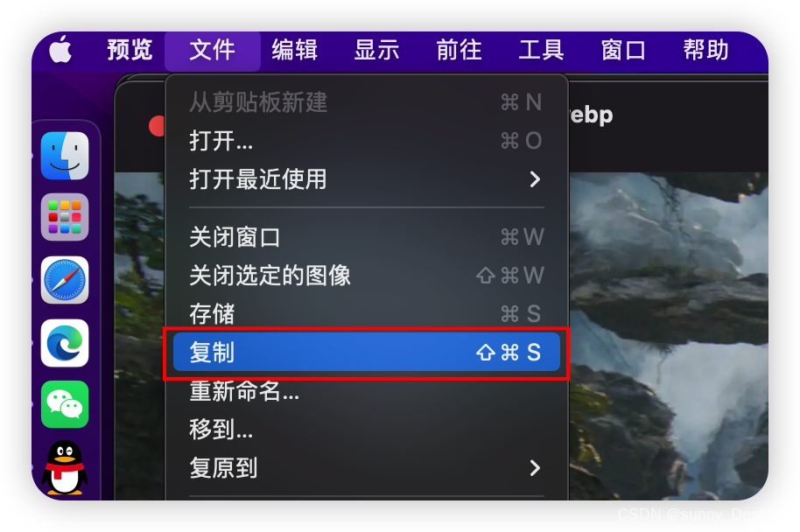
Task: Open Safari from the dock
Action: (65, 280)
